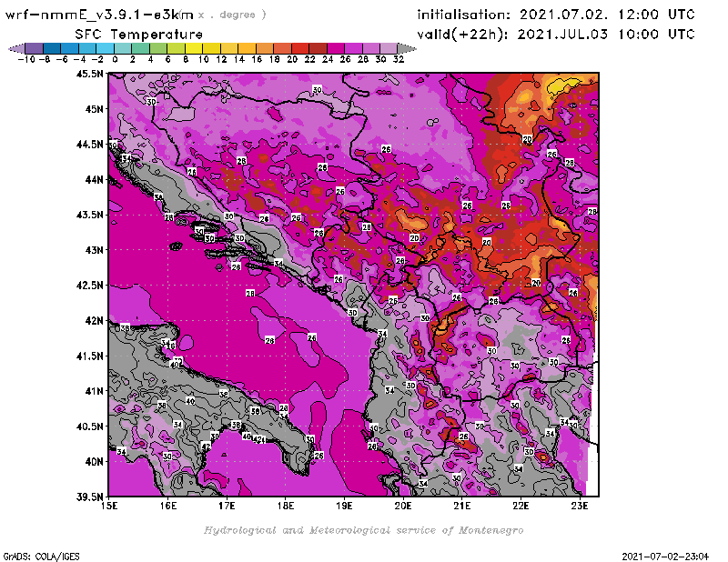Click 'Hydrological and Meteorological service of Montenegro' caption
The height and width of the screenshot is (562, 728).
363,530
